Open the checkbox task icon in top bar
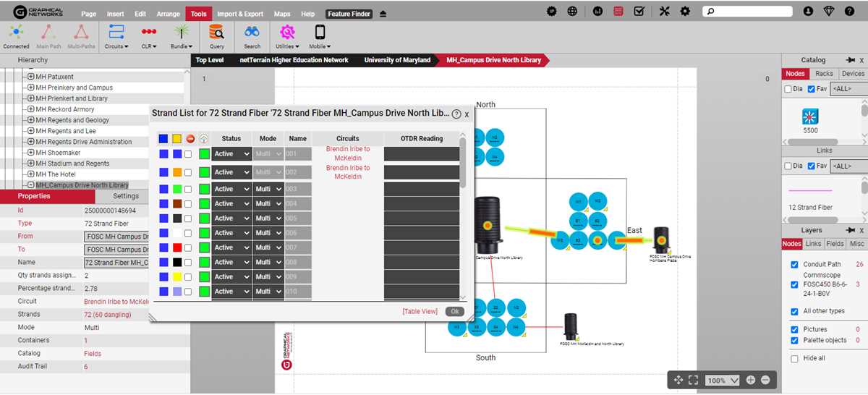 (639, 12)
